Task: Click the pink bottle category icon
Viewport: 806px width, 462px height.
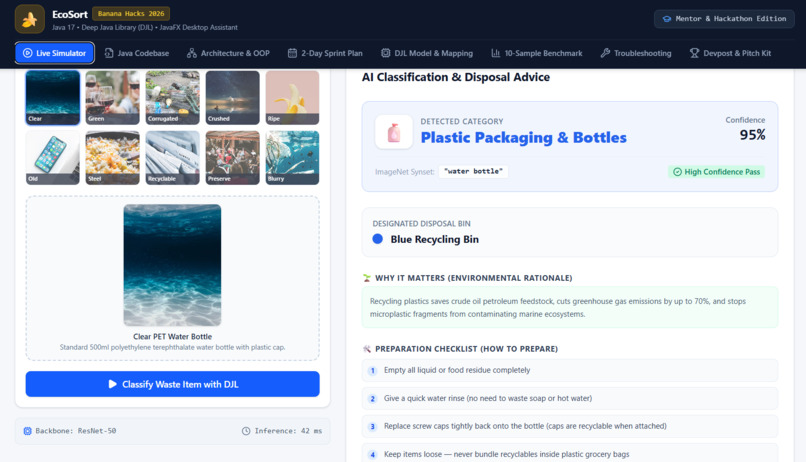Action: pyautogui.click(x=394, y=132)
